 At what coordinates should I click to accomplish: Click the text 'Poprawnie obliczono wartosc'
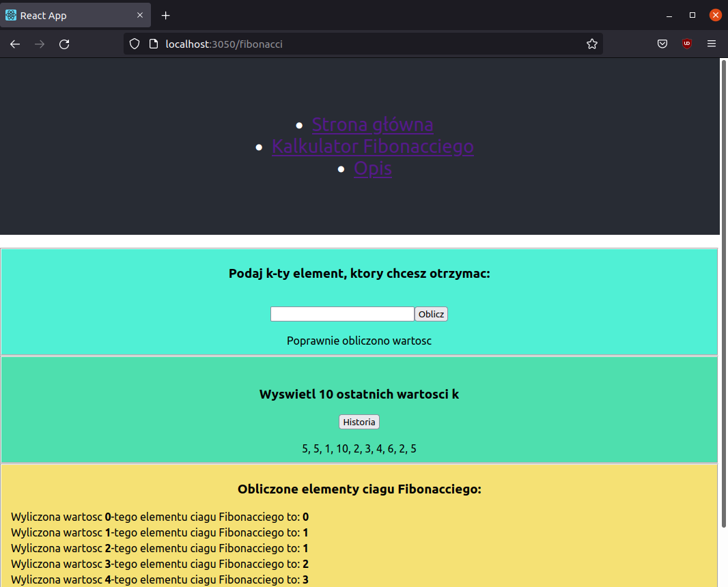click(x=359, y=341)
